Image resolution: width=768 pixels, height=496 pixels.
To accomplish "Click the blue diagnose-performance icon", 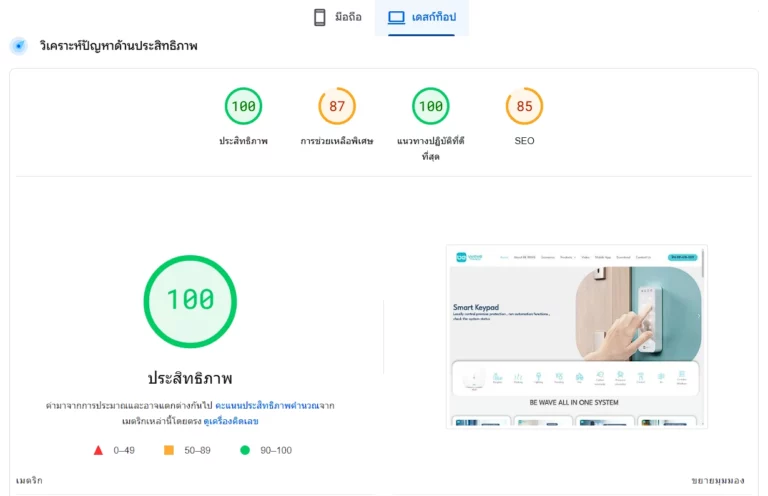I will pos(19,46).
